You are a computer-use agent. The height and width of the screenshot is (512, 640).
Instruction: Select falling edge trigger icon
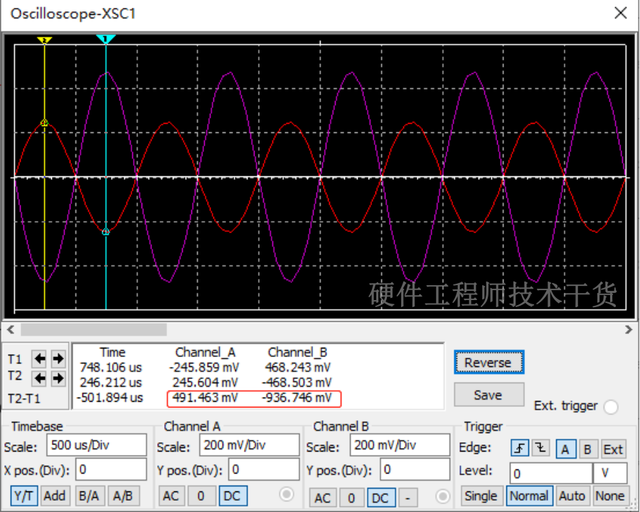(x=541, y=449)
